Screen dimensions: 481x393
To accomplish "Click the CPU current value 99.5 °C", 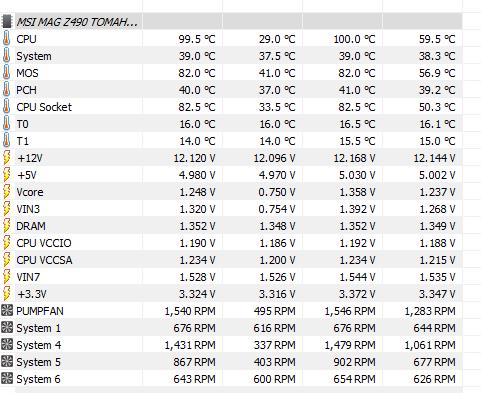I will click(197, 39).
